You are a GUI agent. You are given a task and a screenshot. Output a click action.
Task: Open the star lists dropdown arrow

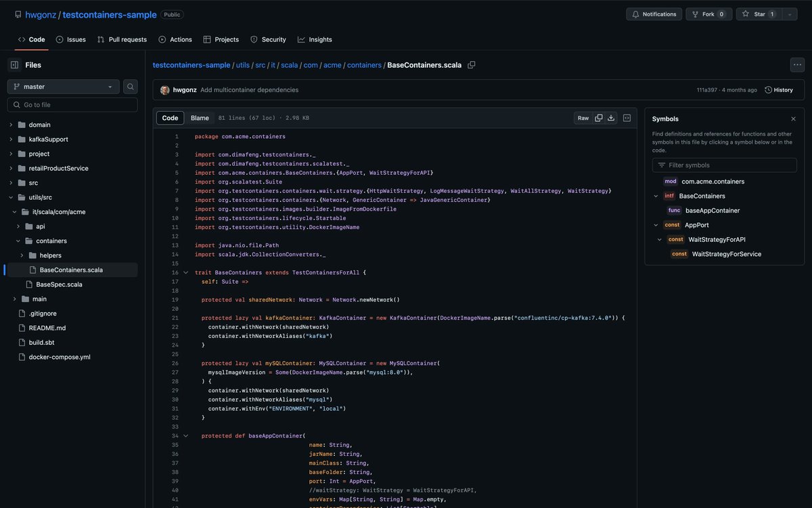click(790, 14)
